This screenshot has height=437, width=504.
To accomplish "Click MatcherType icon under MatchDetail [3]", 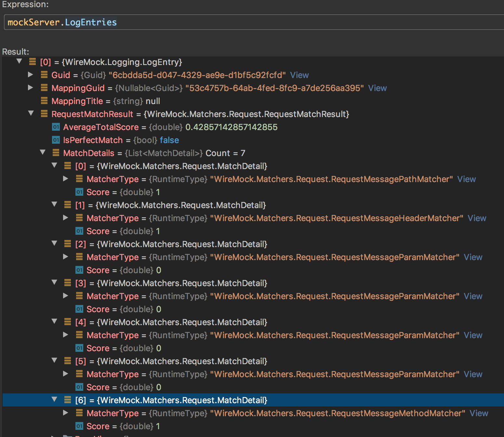I will [79, 296].
